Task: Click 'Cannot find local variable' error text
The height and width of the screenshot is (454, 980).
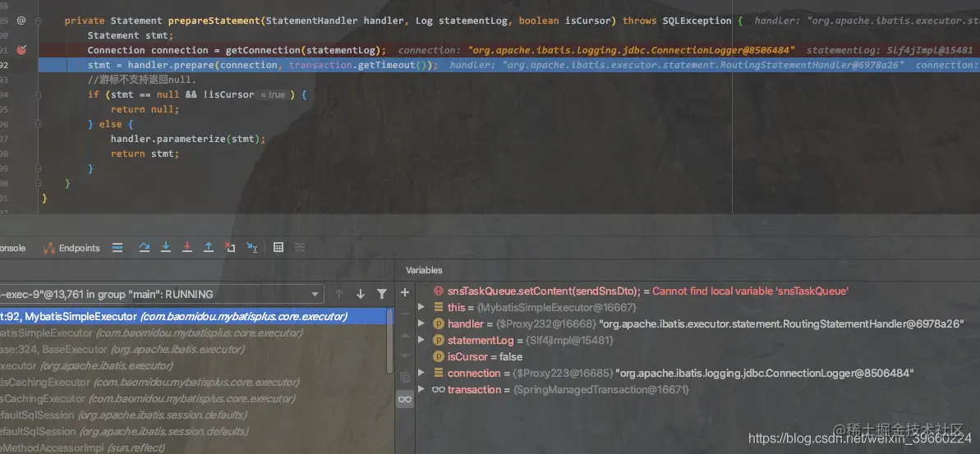Action: click(750, 291)
